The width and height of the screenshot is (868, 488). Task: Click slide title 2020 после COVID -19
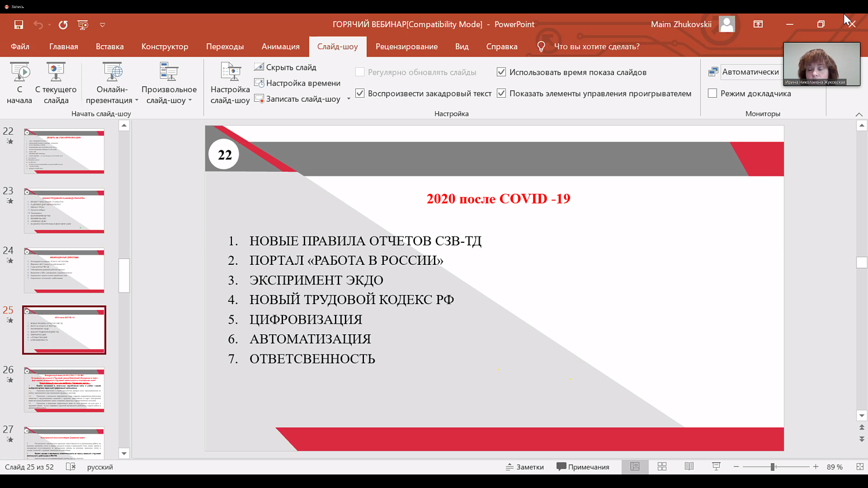(x=498, y=198)
